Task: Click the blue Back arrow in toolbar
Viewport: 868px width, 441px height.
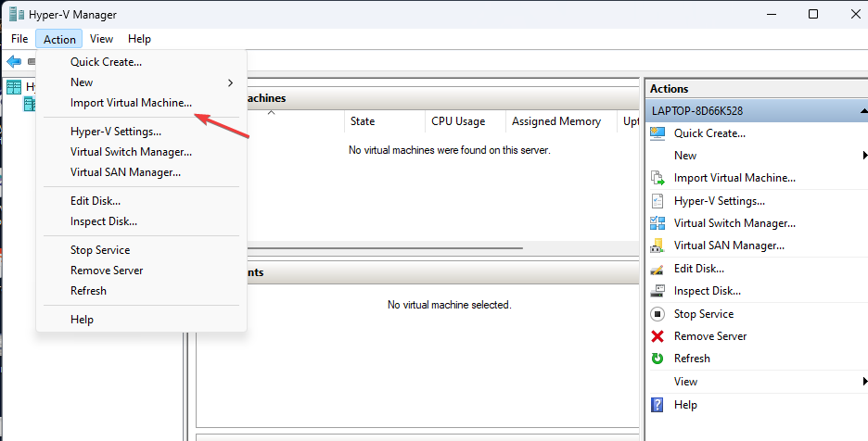Action: (x=14, y=61)
